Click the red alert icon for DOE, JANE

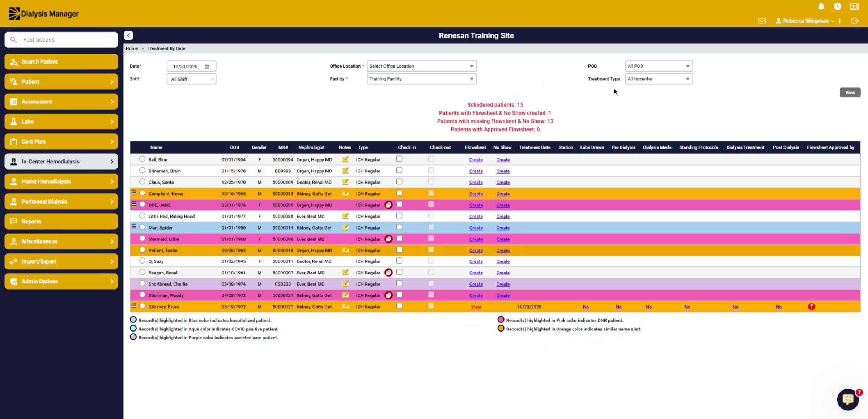click(388, 205)
